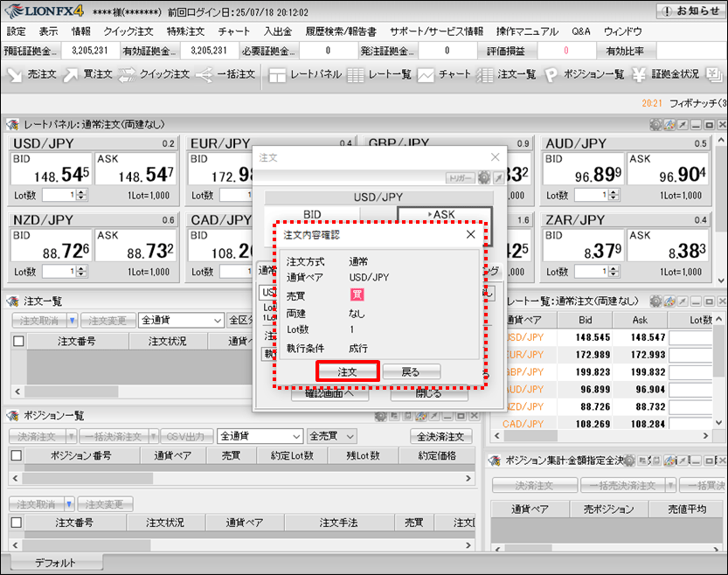Check the select-all checkbox in 注文一覧 header
The width and height of the screenshot is (728, 575).
[18, 341]
